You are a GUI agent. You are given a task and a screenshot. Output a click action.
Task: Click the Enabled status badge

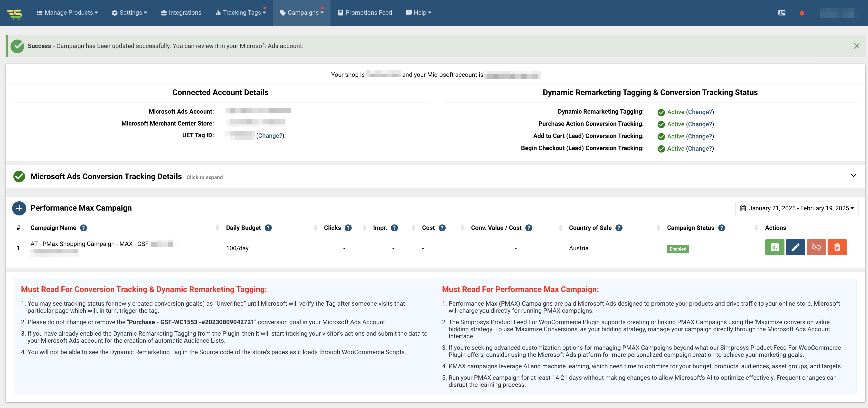[678, 249]
